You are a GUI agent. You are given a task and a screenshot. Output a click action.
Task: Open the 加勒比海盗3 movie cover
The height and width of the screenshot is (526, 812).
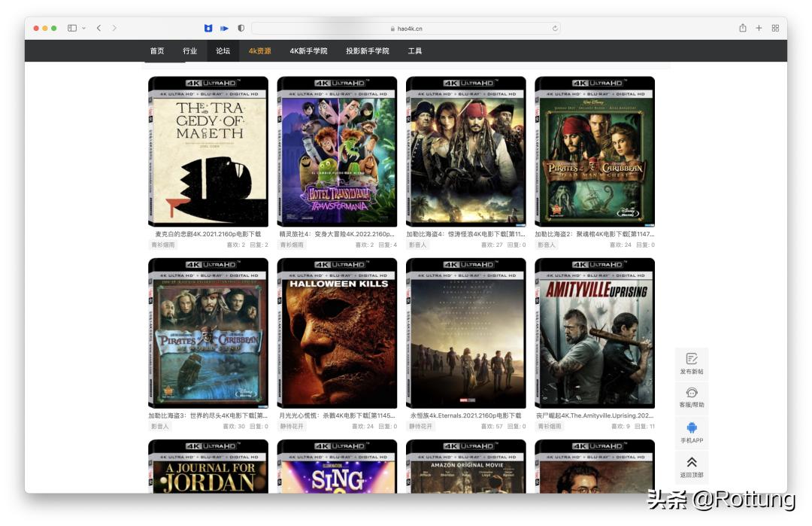pyautogui.click(x=208, y=333)
